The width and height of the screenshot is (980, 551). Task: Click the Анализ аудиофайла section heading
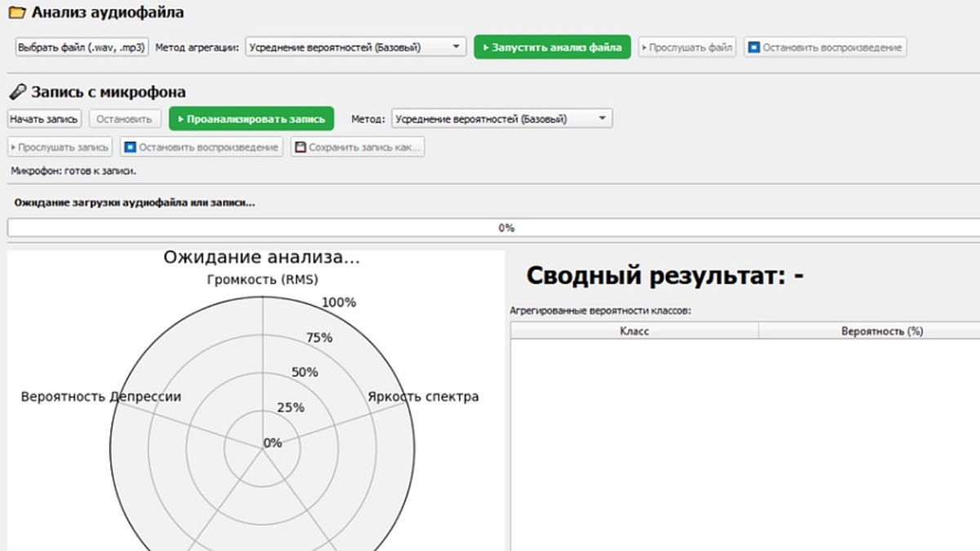click(108, 12)
